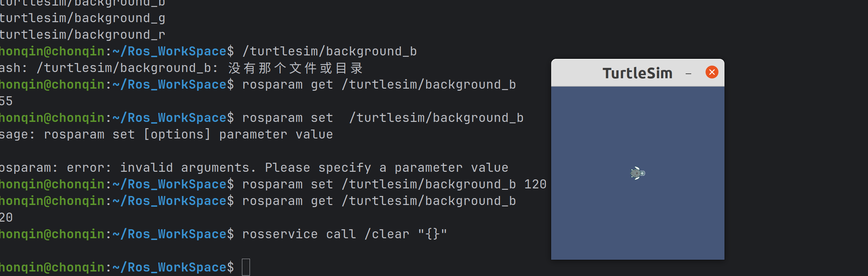Click the first rosparam get command
868x276 pixels.
(379, 84)
